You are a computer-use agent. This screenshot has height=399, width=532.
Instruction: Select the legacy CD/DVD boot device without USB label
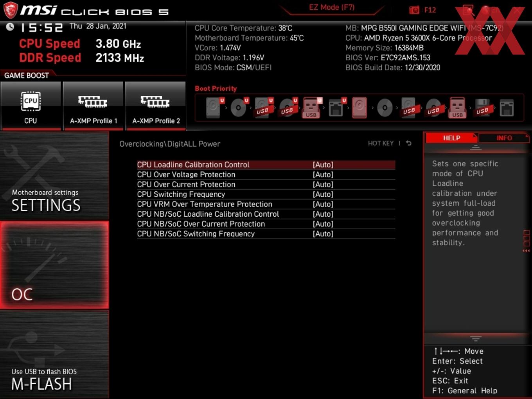pos(385,108)
